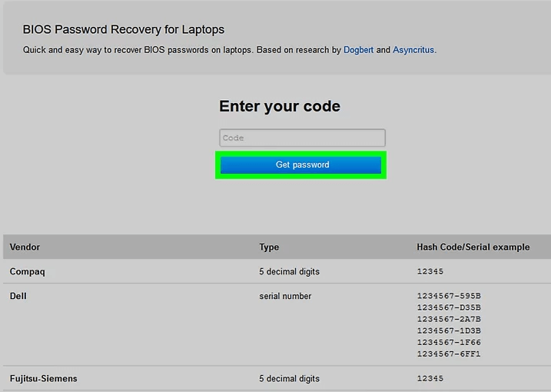Click the Compaq example code 12345

coord(430,271)
